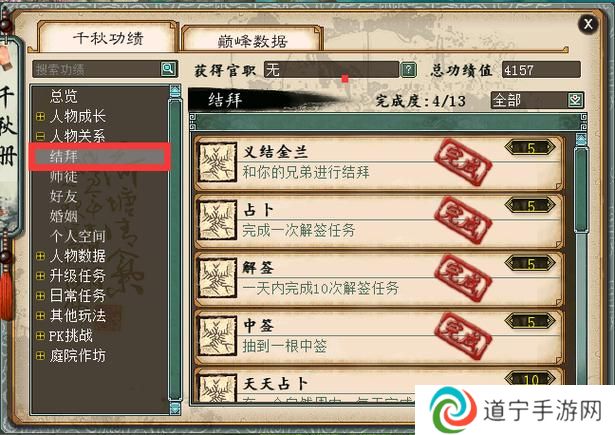Click the category list scroll-up arrow

coord(175,91)
